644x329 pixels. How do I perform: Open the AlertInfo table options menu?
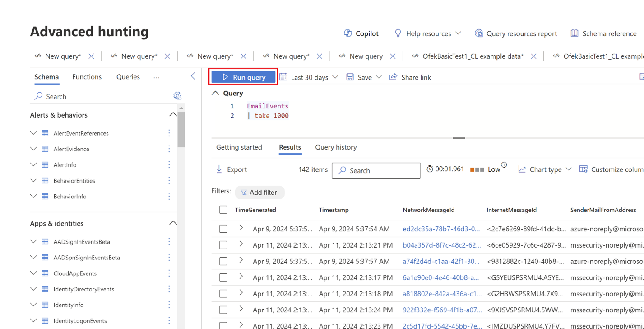[169, 164]
